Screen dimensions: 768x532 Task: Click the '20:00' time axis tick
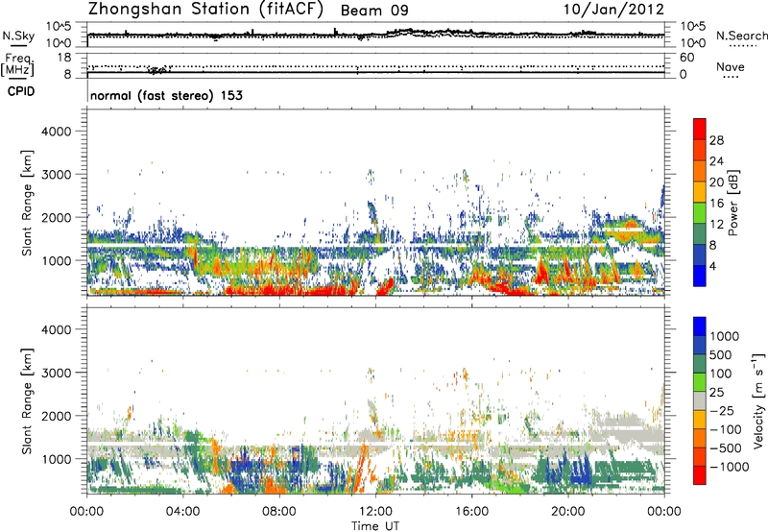click(x=567, y=512)
